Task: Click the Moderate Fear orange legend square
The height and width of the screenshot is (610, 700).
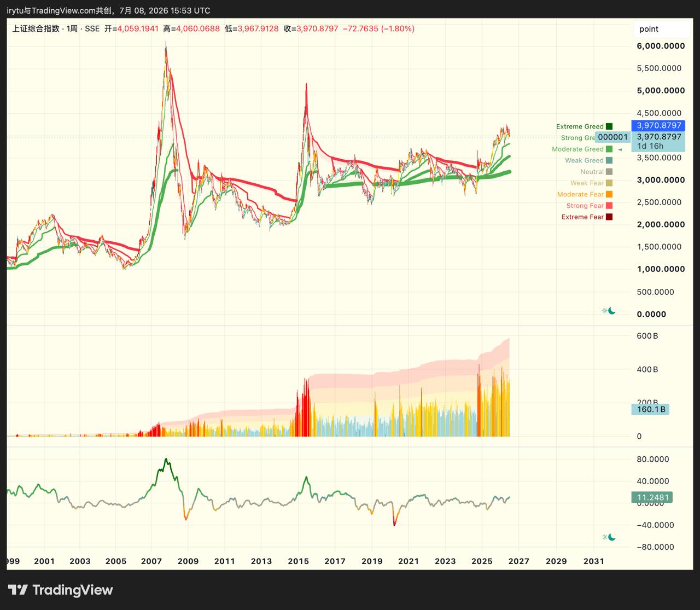Action: pyautogui.click(x=609, y=194)
